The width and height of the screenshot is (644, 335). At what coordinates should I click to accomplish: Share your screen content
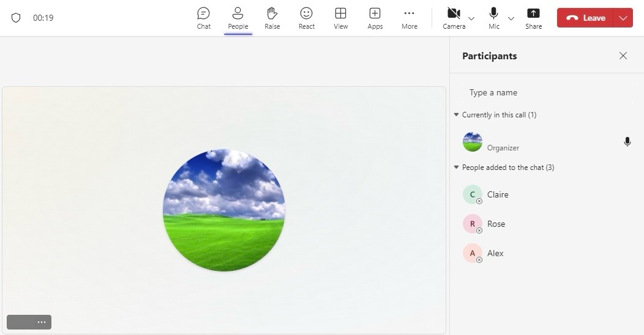pyautogui.click(x=534, y=18)
